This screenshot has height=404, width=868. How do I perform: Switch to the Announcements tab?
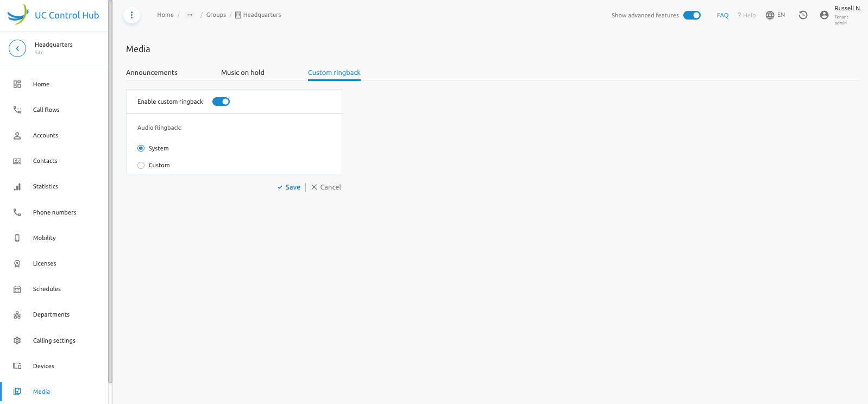(x=152, y=73)
